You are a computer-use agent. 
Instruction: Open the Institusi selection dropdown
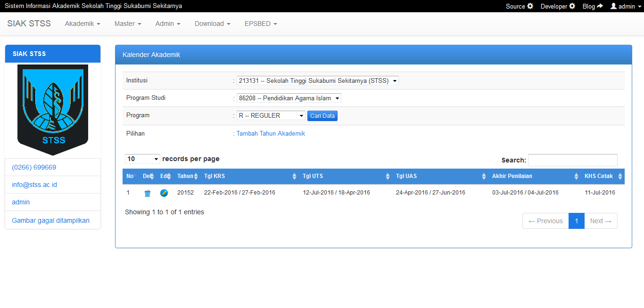point(317,80)
